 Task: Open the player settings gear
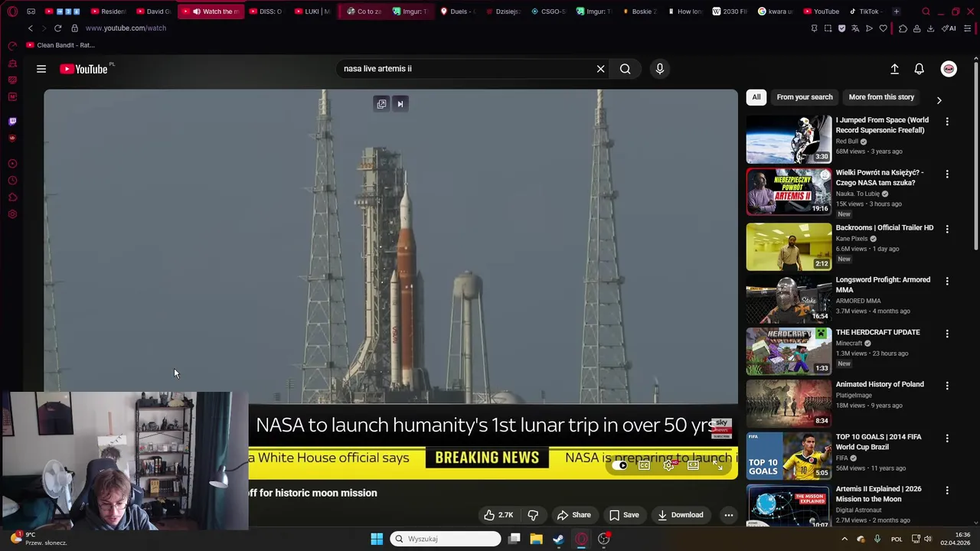click(x=668, y=465)
